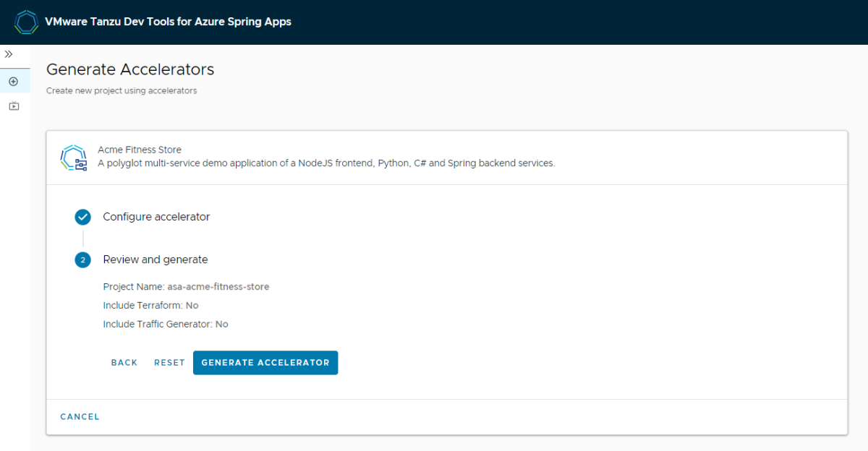Click the Include Traffic Generator: No line

tap(166, 325)
